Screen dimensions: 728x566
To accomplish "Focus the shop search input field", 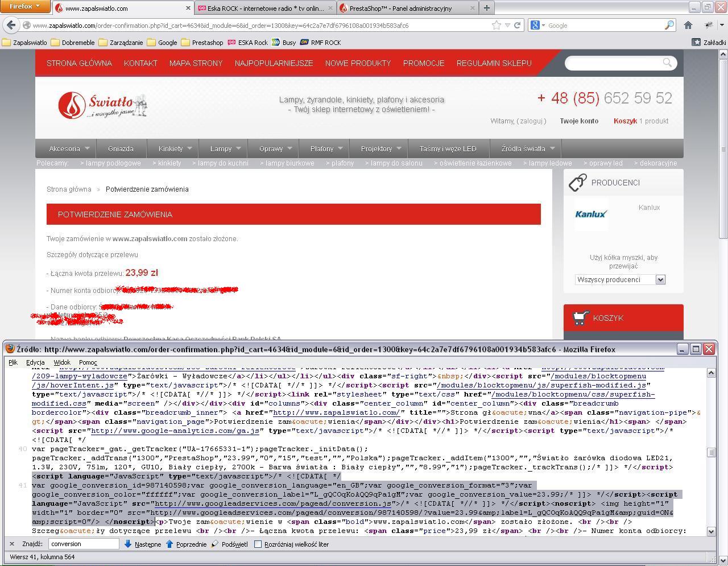I will point(614,63).
